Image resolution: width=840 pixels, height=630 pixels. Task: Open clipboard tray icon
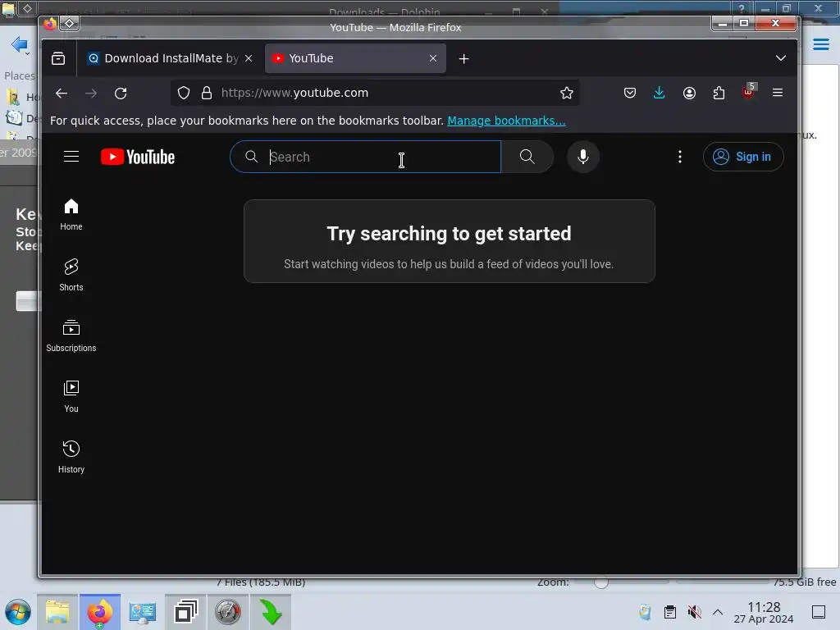point(669,612)
